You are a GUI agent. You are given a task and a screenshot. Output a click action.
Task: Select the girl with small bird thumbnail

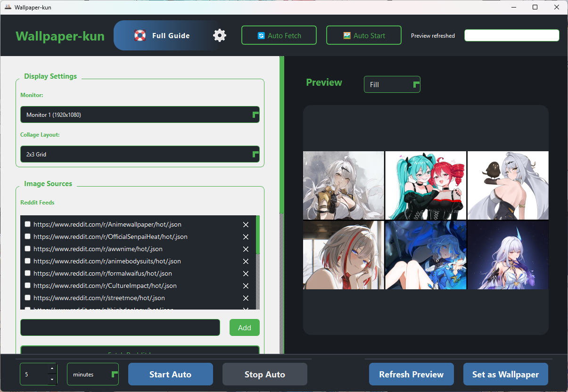(x=508, y=185)
